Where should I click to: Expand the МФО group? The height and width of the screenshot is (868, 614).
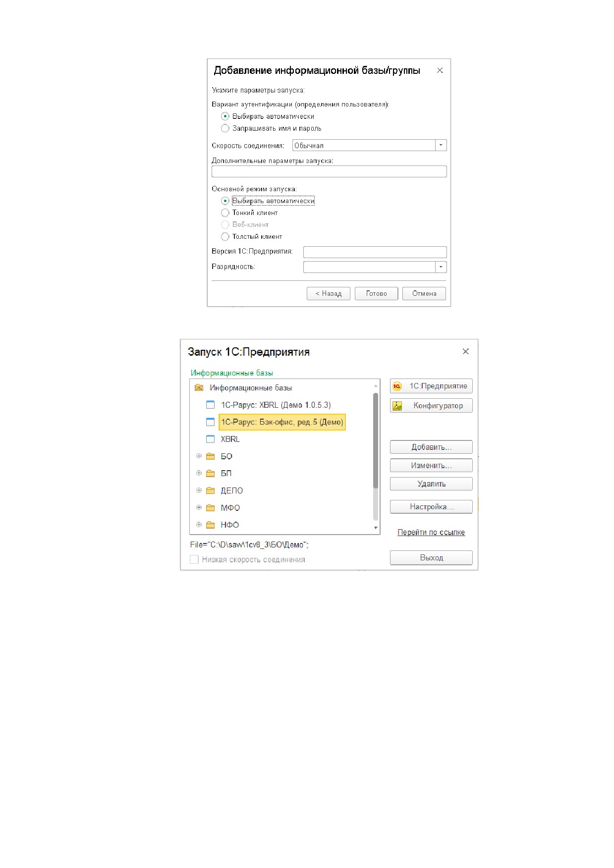(x=199, y=507)
